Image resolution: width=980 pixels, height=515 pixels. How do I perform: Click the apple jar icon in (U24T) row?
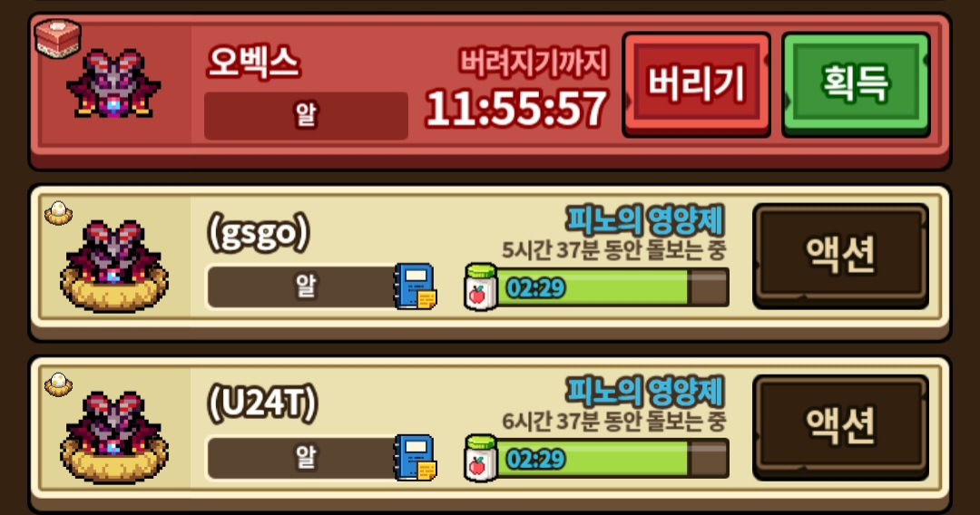tap(481, 459)
